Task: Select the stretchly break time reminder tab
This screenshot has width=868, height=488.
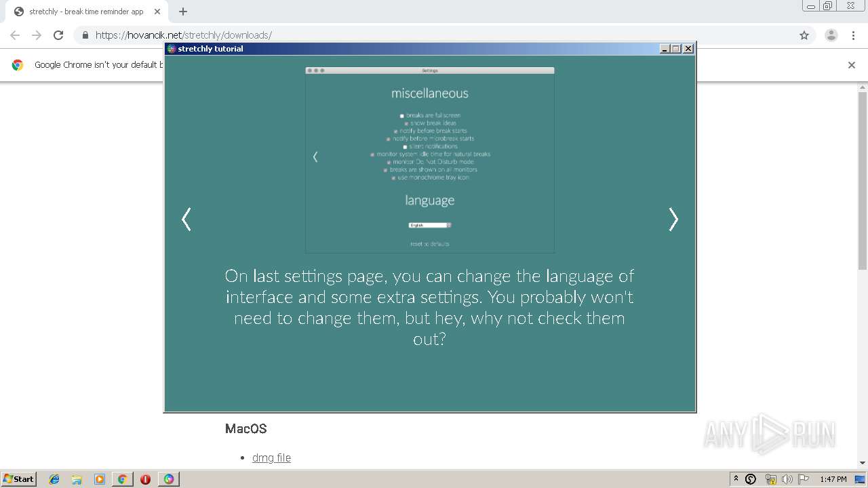Action: coord(86,12)
